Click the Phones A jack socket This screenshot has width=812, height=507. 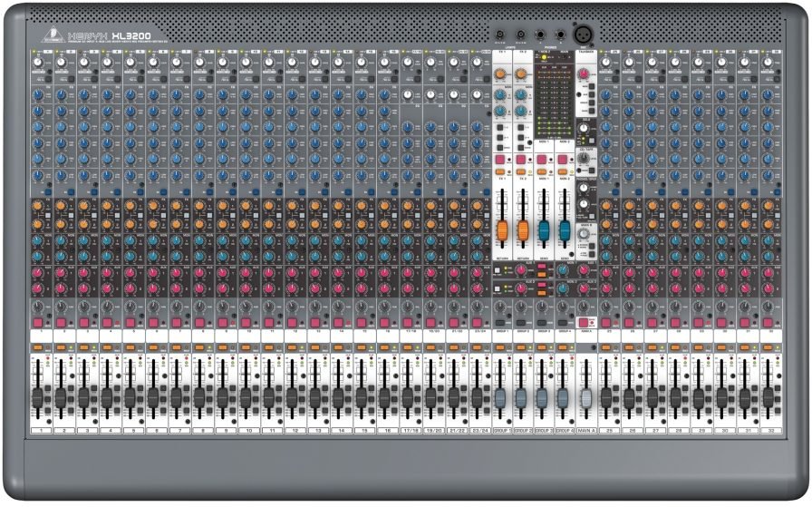(542, 35)
